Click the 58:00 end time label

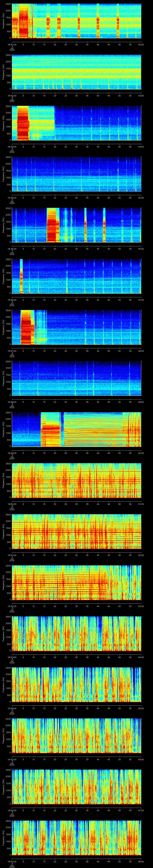pyautogui.click(x=141, y=861)
